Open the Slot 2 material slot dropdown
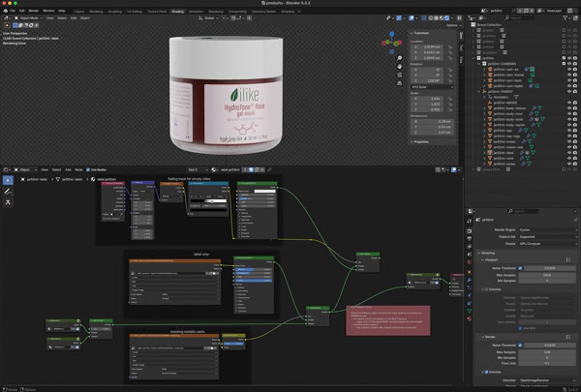The height and width of the screenshot is (392, 581). point(198,169)
